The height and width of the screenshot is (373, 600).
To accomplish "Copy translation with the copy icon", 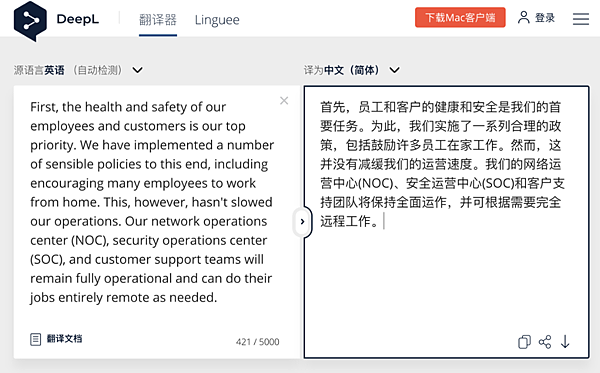I will point(524,342).
